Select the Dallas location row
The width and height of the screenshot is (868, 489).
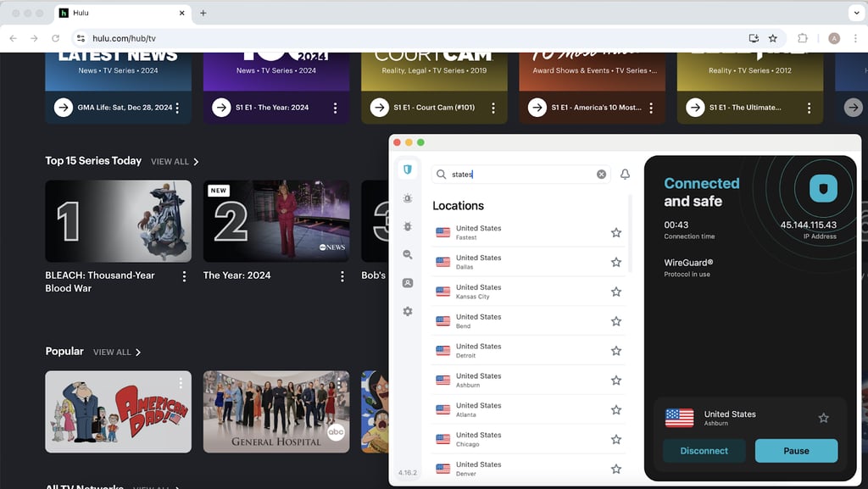coord(529,262)
